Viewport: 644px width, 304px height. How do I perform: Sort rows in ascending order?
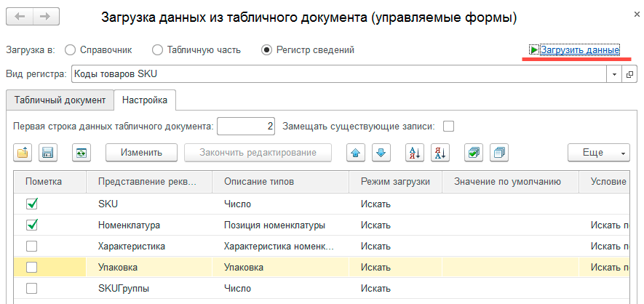[415, 153]
